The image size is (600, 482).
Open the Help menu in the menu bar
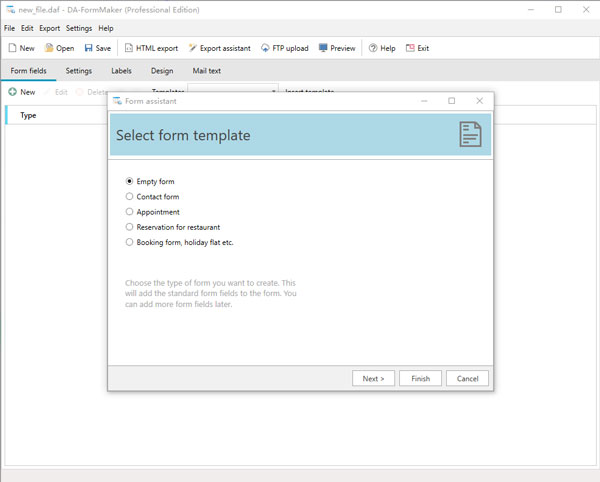pos(106,28)
